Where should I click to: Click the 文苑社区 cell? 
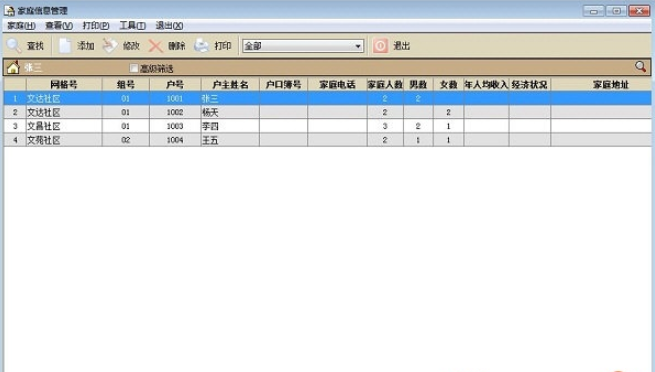[64, 140]
